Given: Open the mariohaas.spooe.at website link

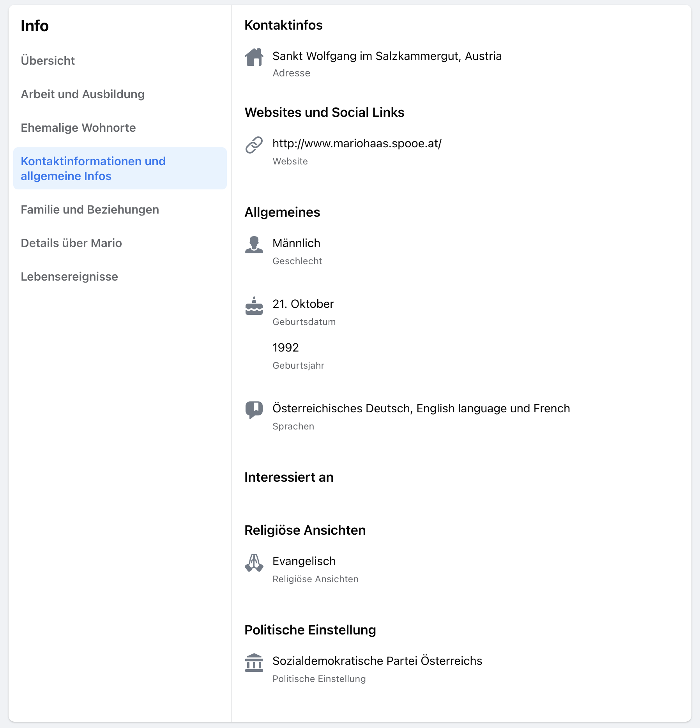Looking at the screenshot, I should click(x=357, y=143).
